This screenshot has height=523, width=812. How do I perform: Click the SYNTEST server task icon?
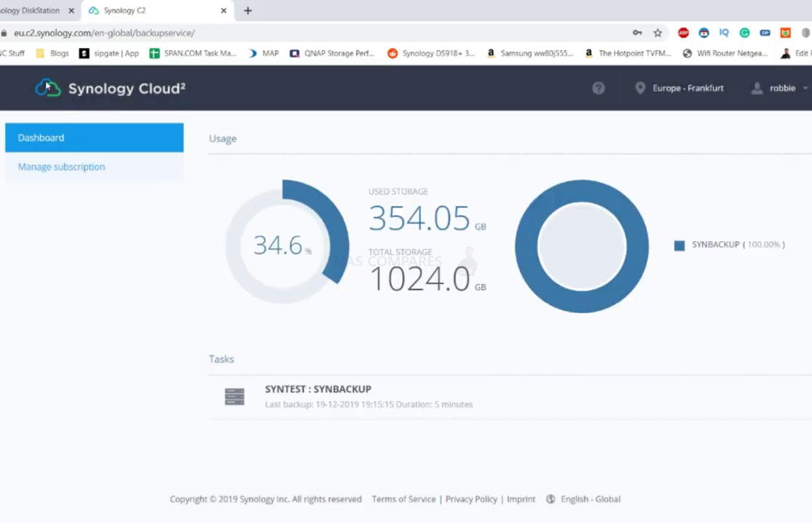[x=235, y=397]
